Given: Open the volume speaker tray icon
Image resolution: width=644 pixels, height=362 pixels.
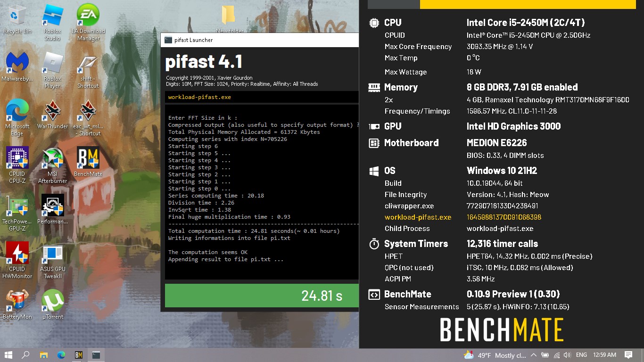Looking at the screenshot, I should [567, 355].
